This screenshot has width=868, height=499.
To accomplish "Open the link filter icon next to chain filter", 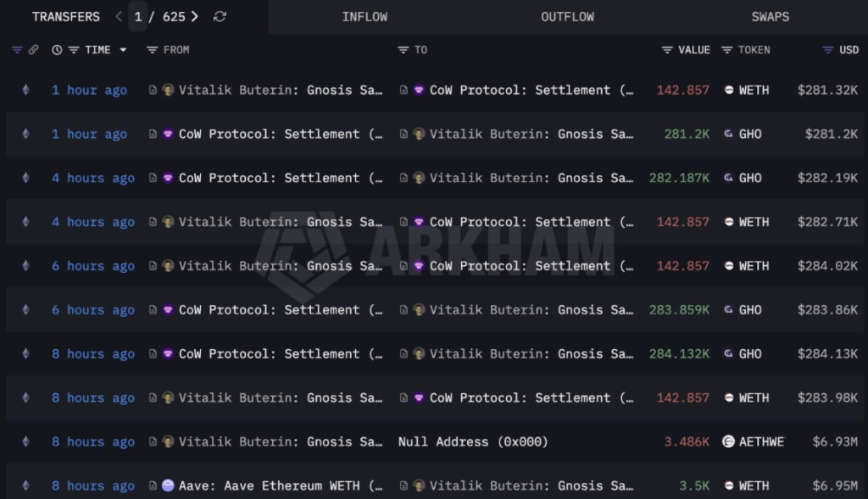I will click(x=34, y=50).
